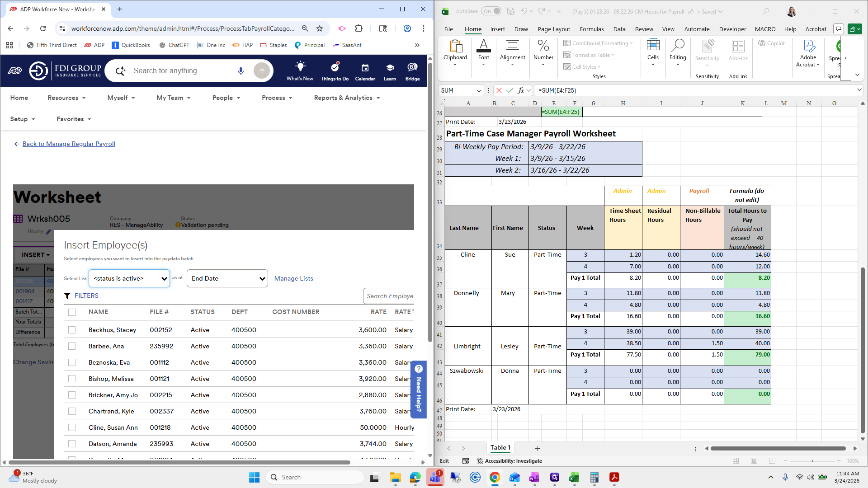The image size is (868, 488).
Task: Open the Formulas ribbon tab
Action: coord(591,29)
